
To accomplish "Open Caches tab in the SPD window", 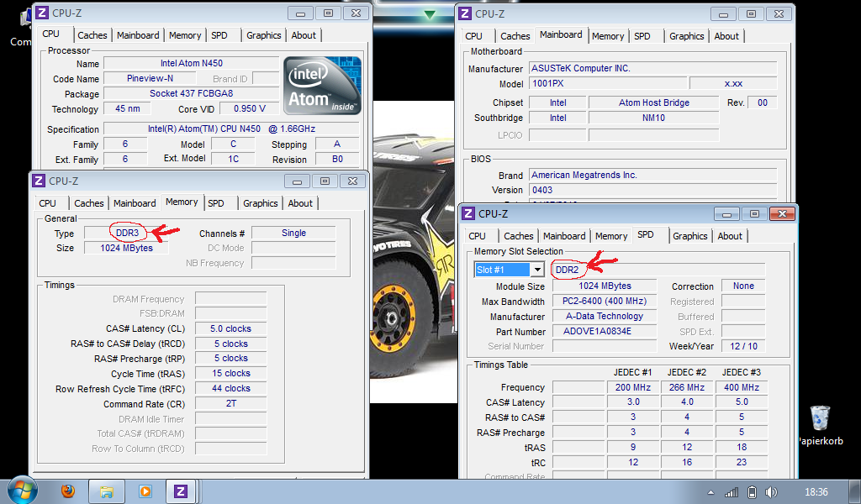I will tap(518, 236).
